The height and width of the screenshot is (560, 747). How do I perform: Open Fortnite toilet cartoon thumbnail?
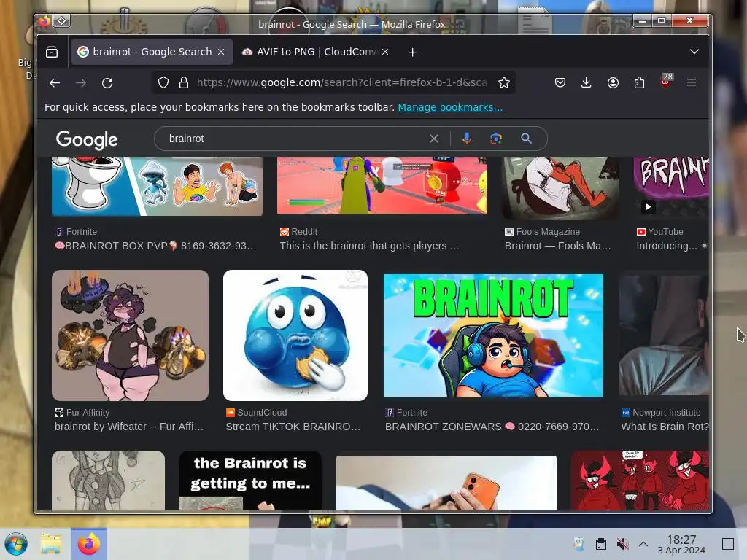point(158,186)
